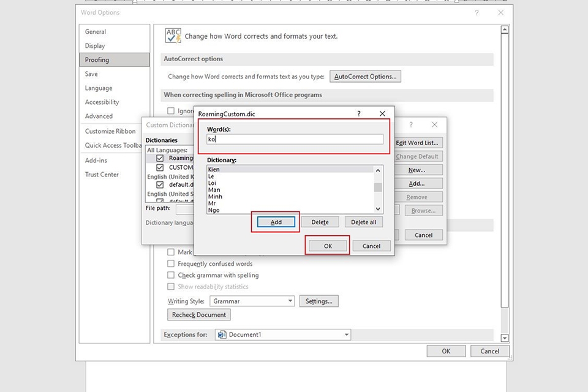The height and width of the screenshot is (392, 588).
Task: Switch to the Advanced options category
Action: tap(99, 116)
